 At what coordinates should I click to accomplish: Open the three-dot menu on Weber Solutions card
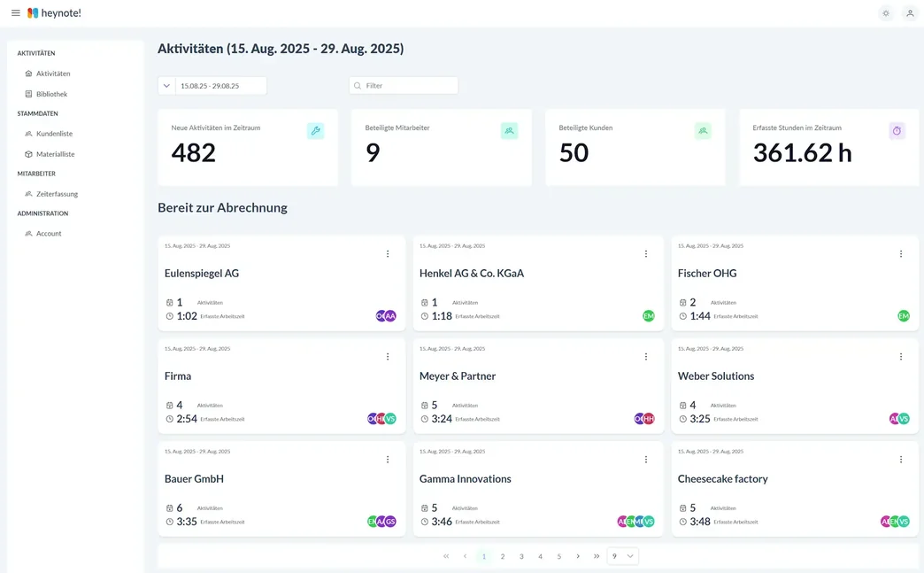point(901,356)
